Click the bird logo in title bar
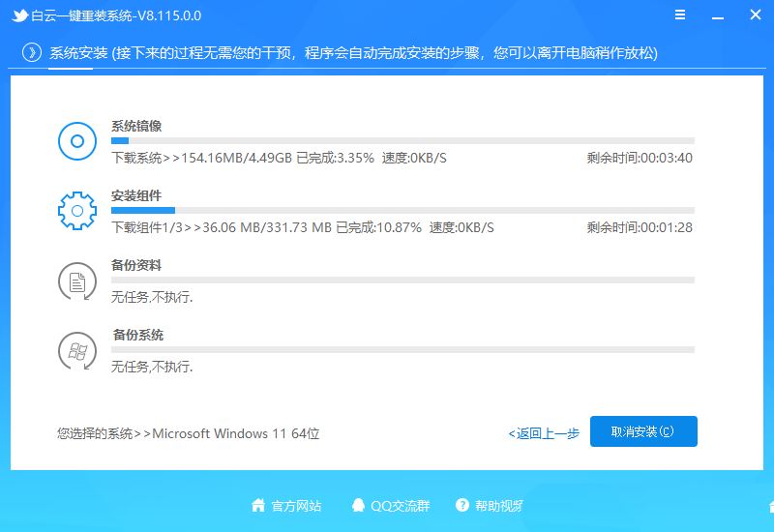This screenshot has width=774, height=532. click(19, 15)
